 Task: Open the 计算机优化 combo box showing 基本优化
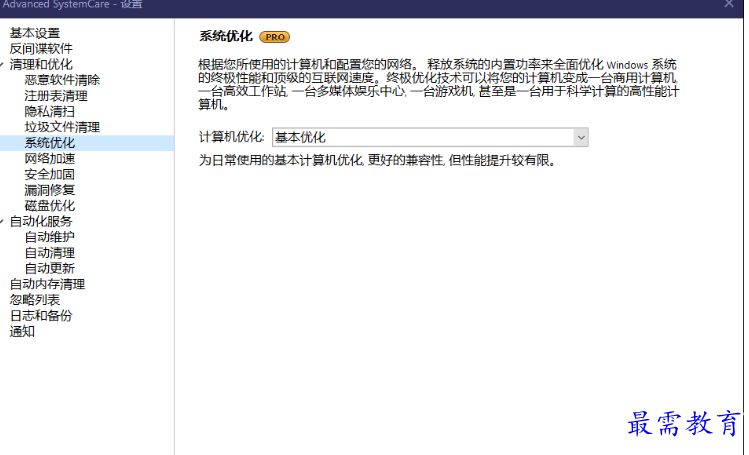[430, 138]
